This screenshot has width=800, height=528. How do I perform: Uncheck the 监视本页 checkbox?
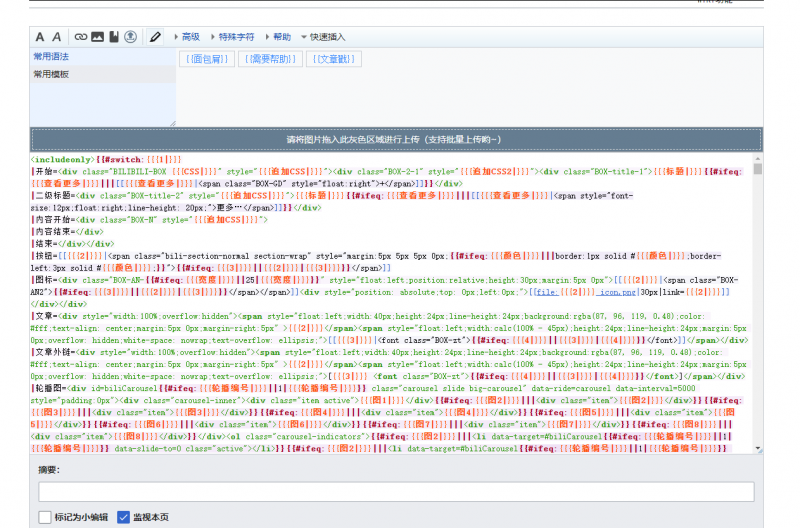click(124, 517)
